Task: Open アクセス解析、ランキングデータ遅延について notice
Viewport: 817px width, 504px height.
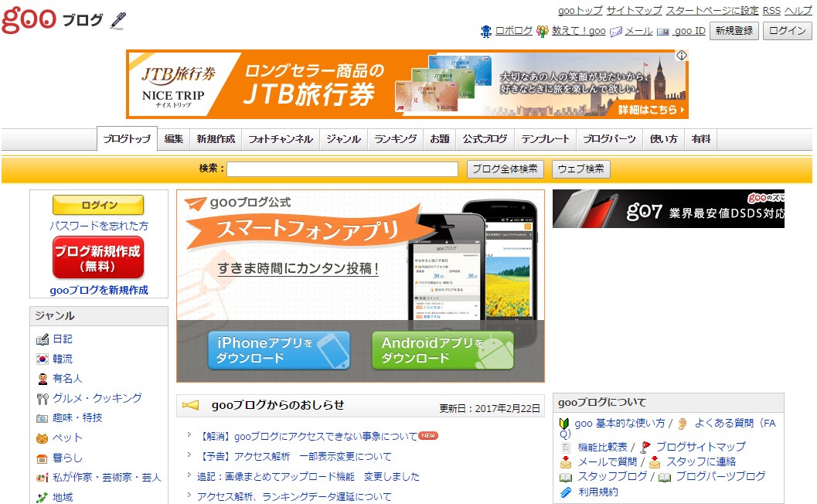Action: point(294,497)
